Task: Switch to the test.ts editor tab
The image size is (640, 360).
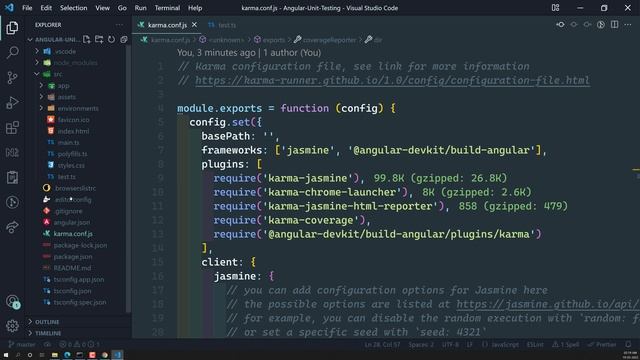Action: click(x=222, y=25)
